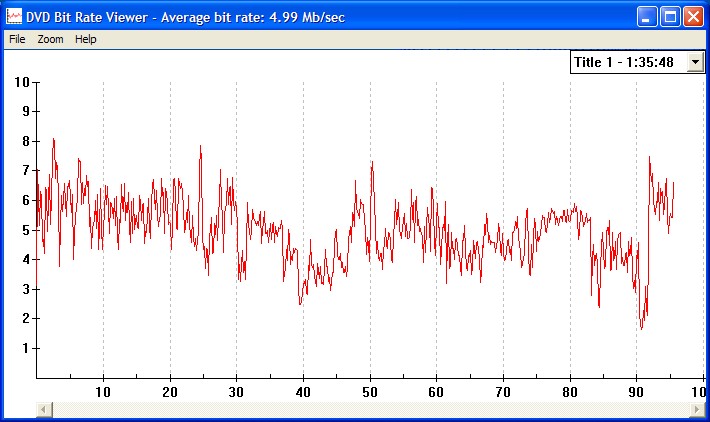Image resolution: width=710 pixels, height=422 pixels.
Task: Click the horizontal scrollbar left arrow
Action: pyautogui.click(x=44, y=410)
